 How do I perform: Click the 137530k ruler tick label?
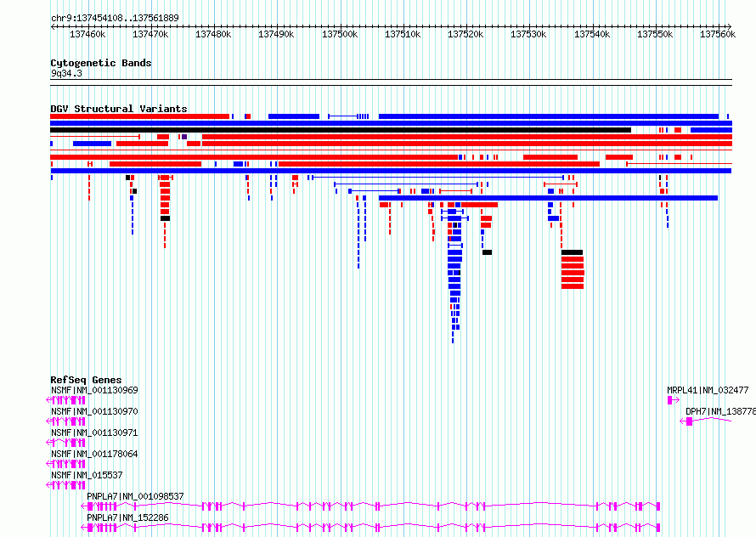528,34
